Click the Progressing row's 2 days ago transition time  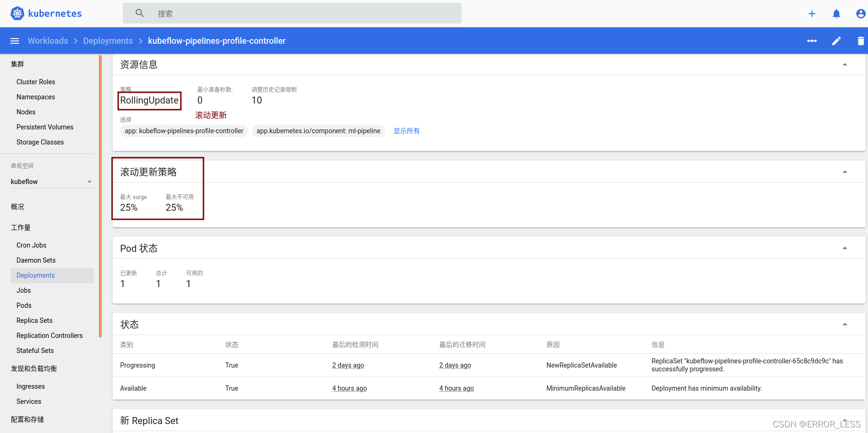455,365
